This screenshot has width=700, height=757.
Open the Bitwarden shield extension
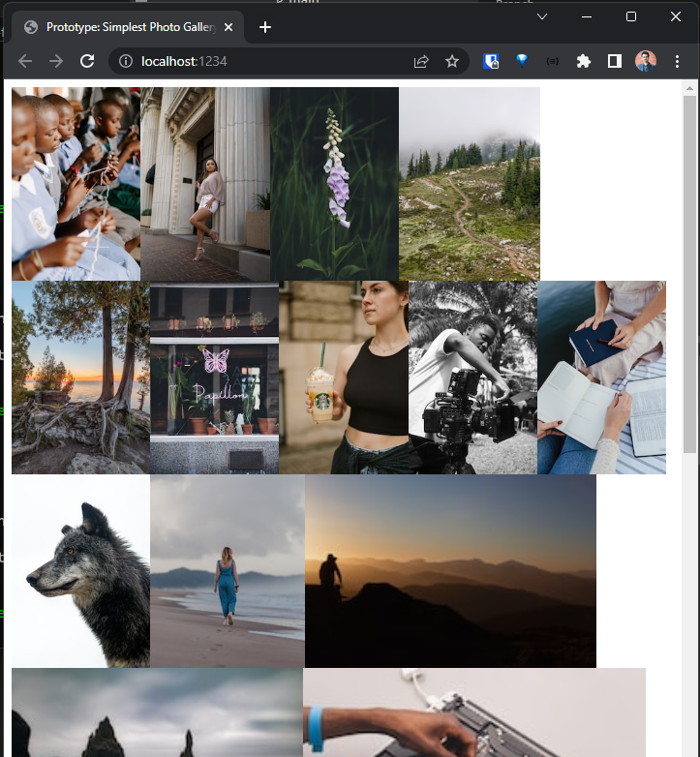(492, 61)
